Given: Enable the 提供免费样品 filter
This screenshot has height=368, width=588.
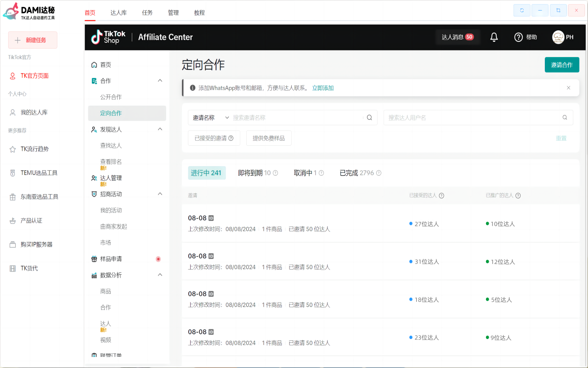Looking at the screenshot, I should pos(269,138).
